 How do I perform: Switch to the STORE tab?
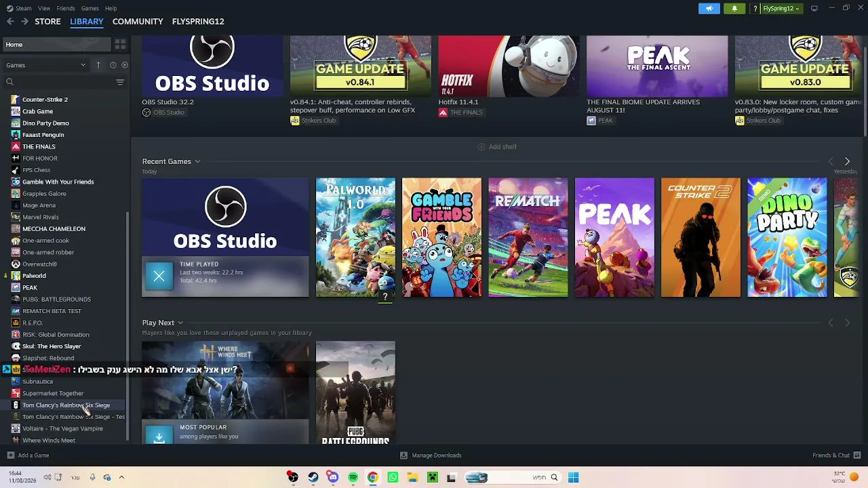tap(47, 22)
